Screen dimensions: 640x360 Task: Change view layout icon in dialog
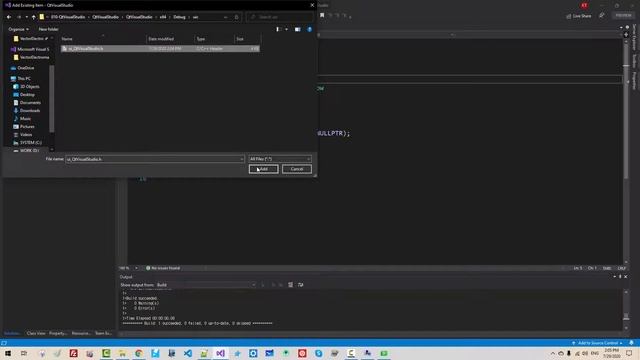pyautogui.click(x=278, y=29)
